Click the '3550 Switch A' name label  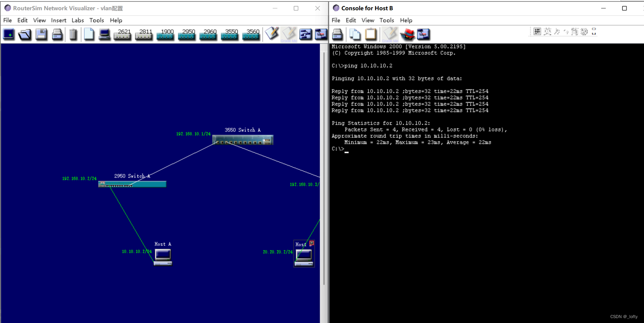[x=243, y=130]
